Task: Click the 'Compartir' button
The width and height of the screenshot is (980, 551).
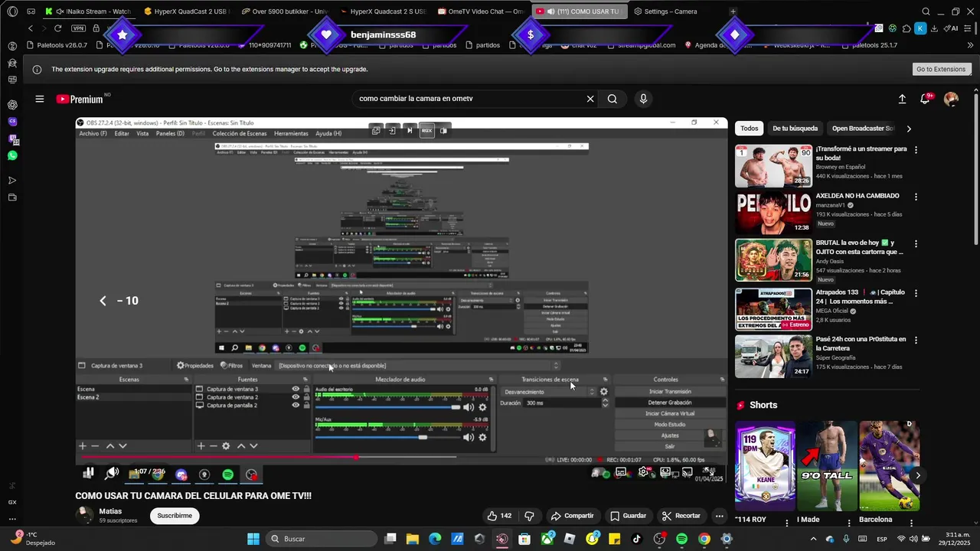Action: tap(572, 516)
